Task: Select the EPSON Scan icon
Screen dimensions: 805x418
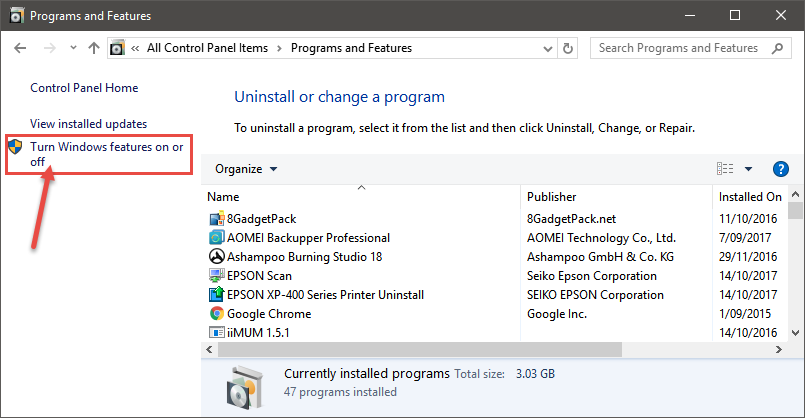Action: pos(217,275)
